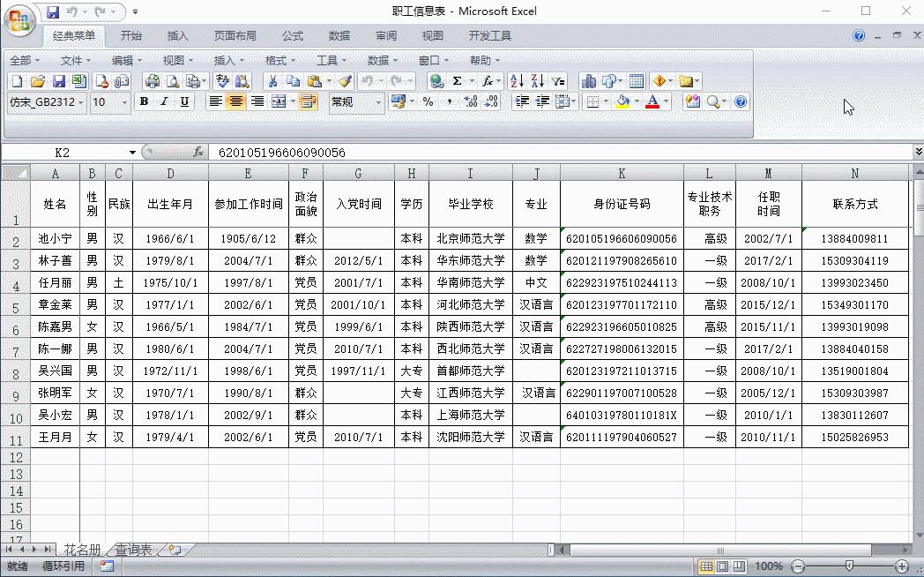Click the Percent Style icon
The image size is (924, 577).
pos(428,102)
